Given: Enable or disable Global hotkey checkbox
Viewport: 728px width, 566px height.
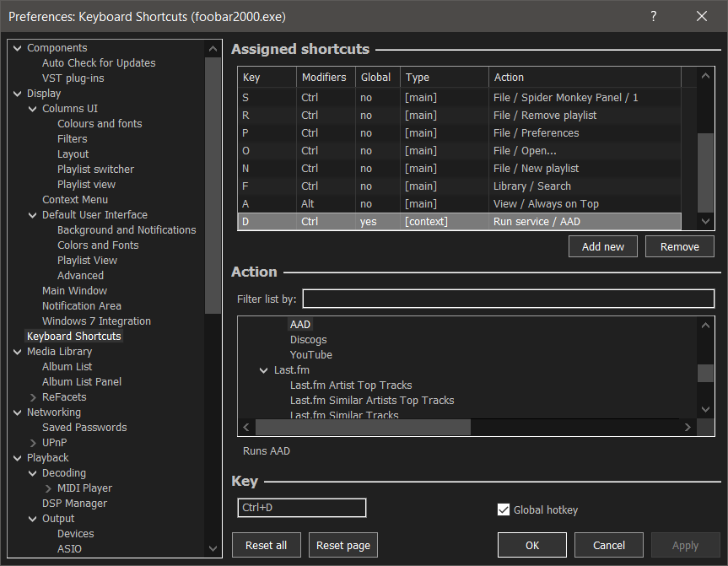Looking at the screenshot, I should [x=504, y=509].
